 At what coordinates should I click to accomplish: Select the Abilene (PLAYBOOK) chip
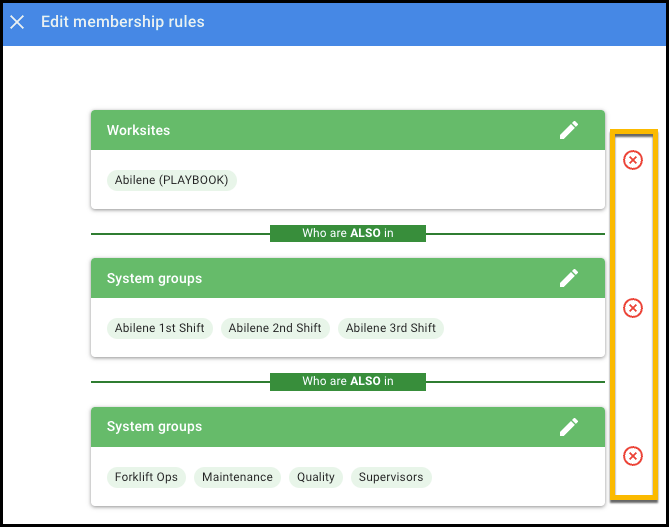tap(171, 181)
